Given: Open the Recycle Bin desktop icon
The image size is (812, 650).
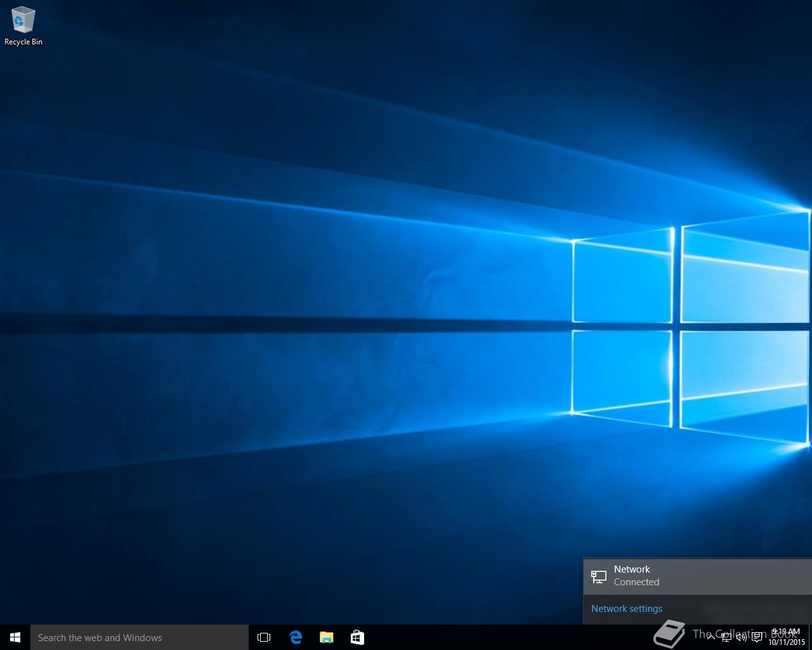Looking at the screenshot, I should coord(23,27).
